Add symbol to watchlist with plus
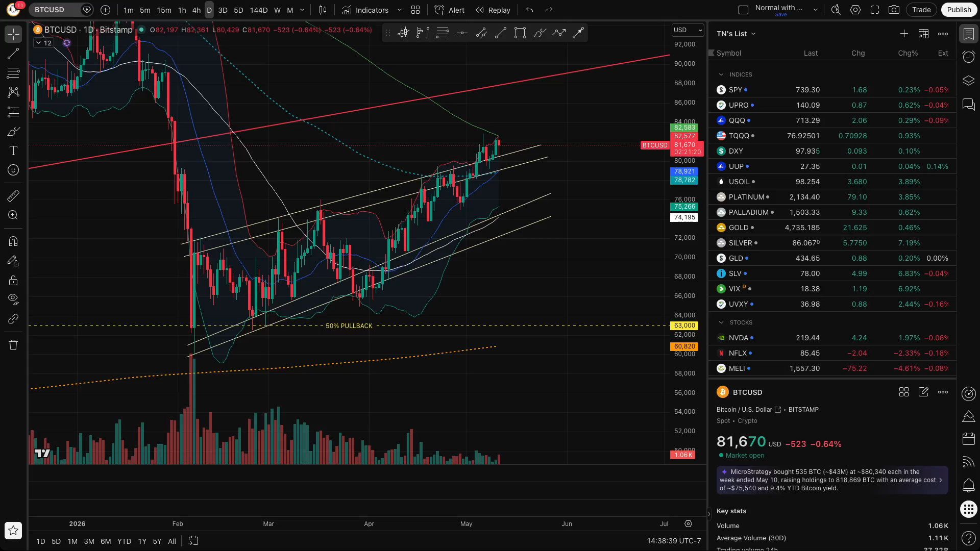 point(904,34)
